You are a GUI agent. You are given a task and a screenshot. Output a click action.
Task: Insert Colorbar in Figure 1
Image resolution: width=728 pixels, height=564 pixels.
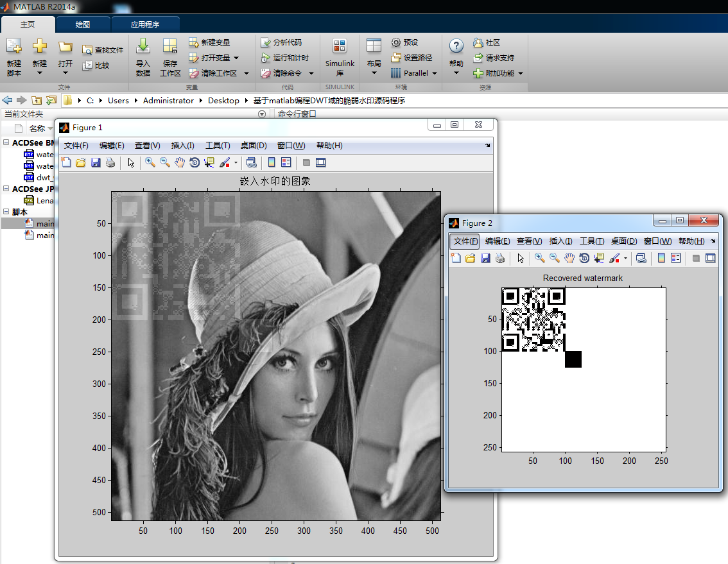tap(272, 162)
